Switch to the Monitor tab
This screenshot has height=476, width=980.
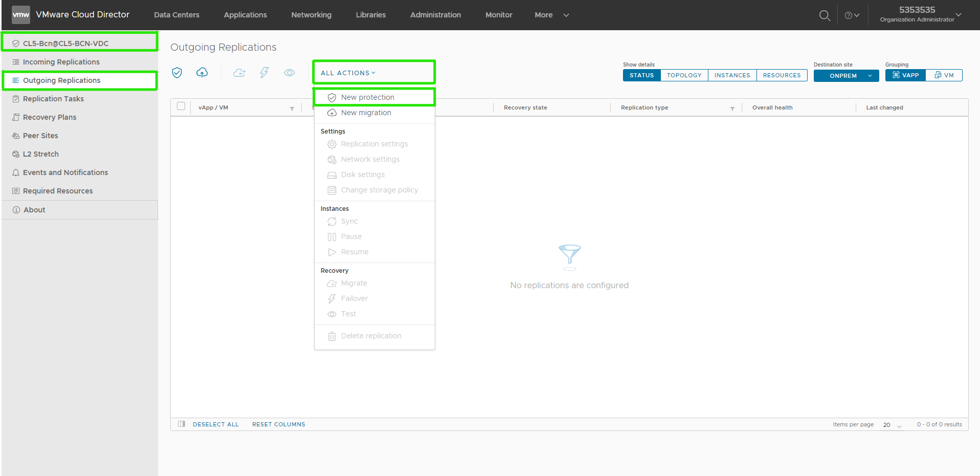[499, 15]
